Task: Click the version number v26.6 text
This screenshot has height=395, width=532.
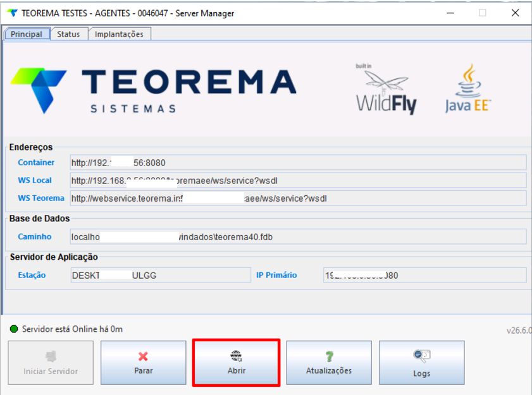Action: pos(519,331)
